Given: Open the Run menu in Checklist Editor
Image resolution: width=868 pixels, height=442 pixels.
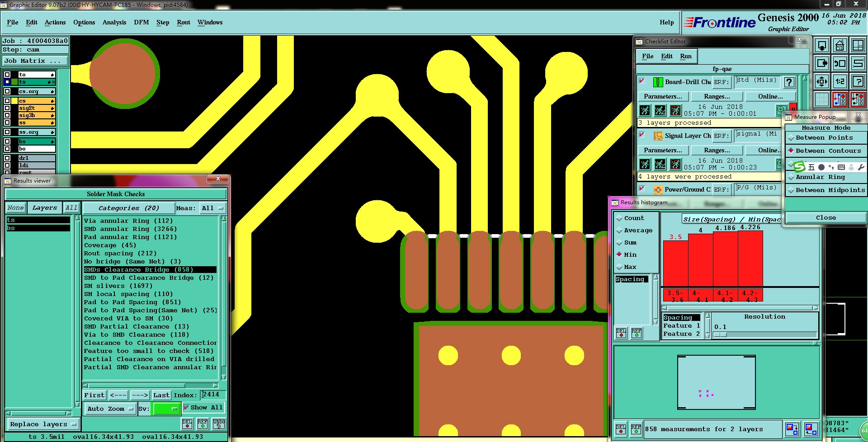Looking at the screenshot, I should pos(686,56).
